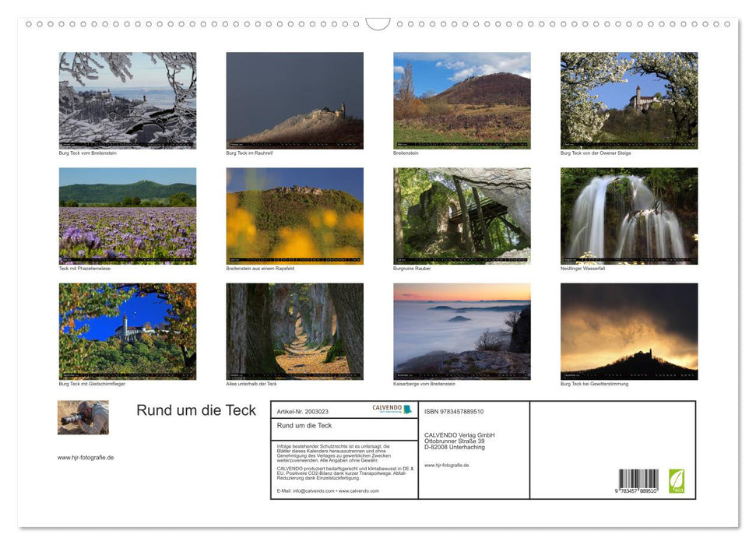
Task: Open the 'Breitenstein aus einem Rapsfeld' photo
Action: click(x=294, y=215)
